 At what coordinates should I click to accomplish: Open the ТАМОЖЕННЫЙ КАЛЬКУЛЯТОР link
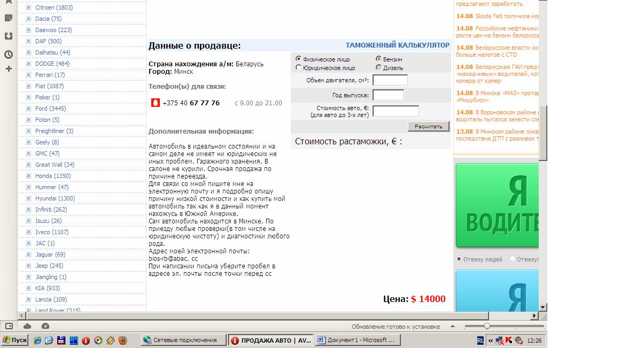(398, 45)
